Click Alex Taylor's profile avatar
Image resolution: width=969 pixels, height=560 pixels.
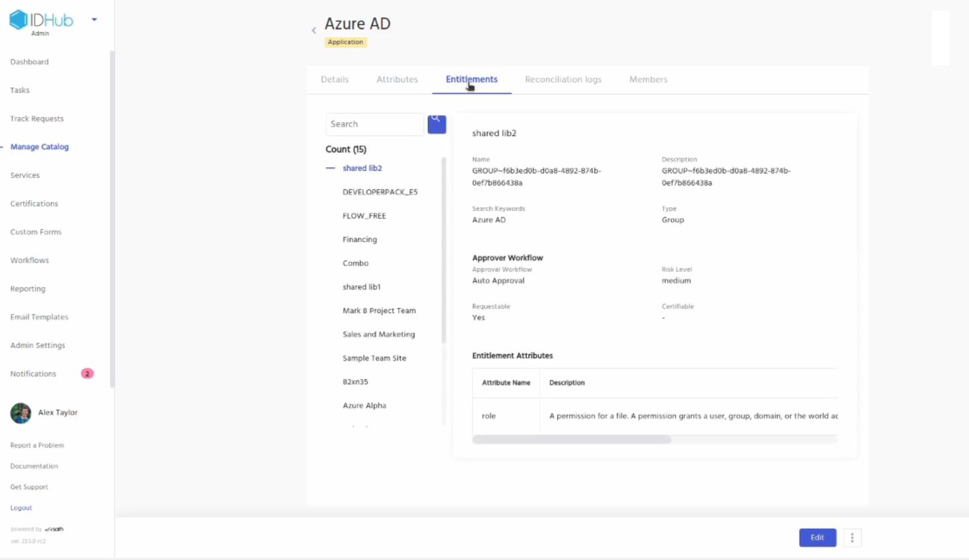(21, 413)
